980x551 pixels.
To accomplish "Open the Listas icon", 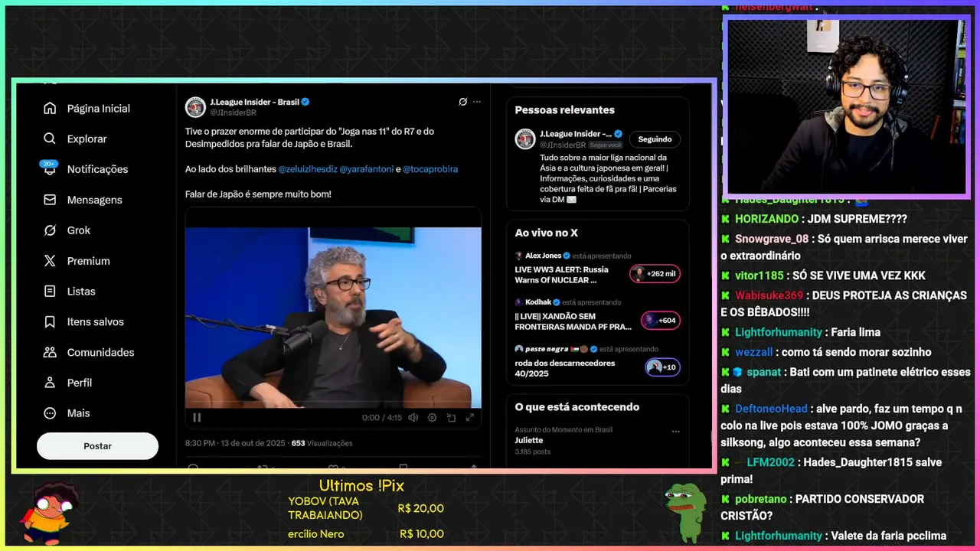I will (x=50, y=292).
